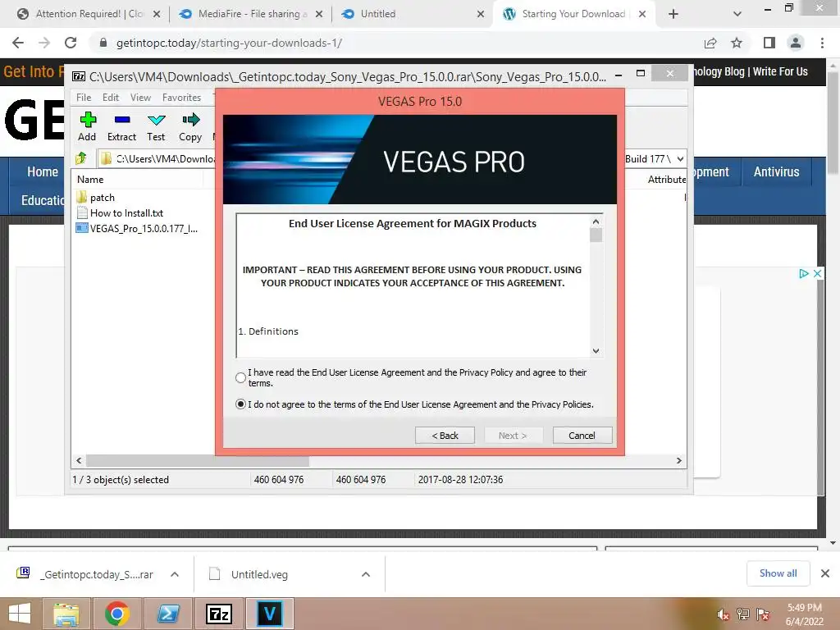Expand the 7-Zip address path dropdown

[x=680, y=159]
